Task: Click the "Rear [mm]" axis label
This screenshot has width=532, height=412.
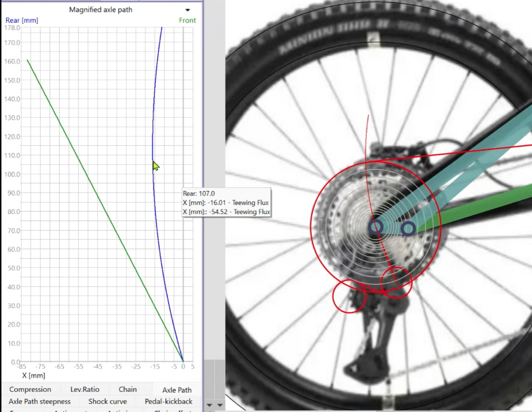Action: click(x=22, y=20)
